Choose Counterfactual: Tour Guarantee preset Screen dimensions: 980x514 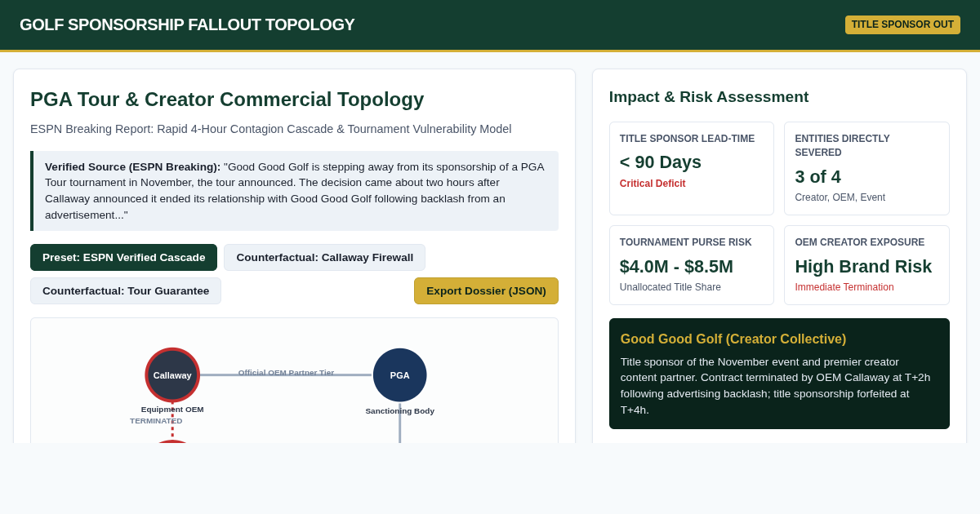tap(126, 290)
